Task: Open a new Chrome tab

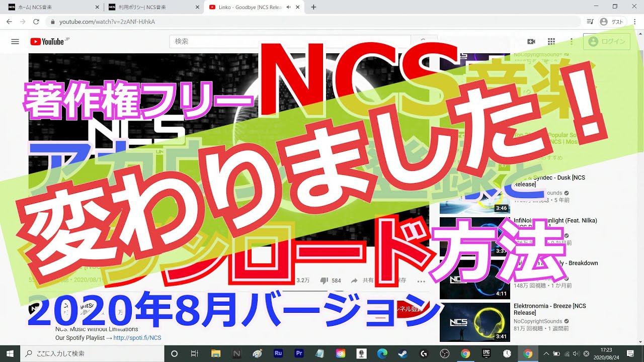Action: (x=314, y=7)
